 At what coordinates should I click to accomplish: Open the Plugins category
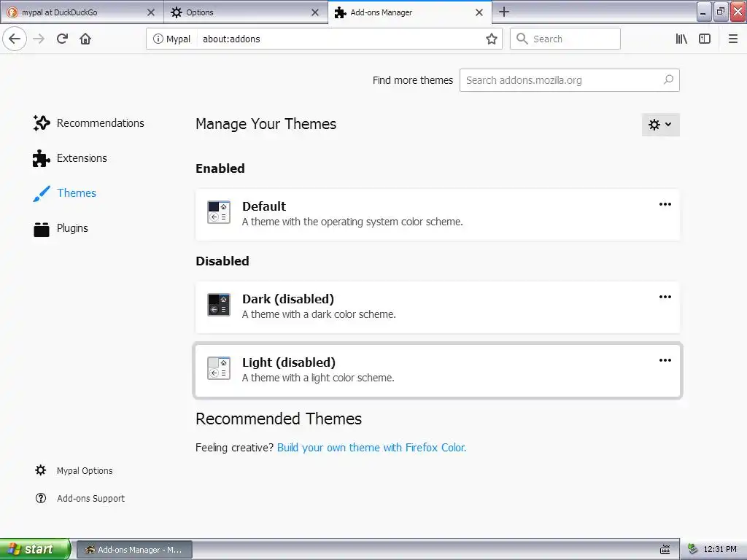click(61, 228)
